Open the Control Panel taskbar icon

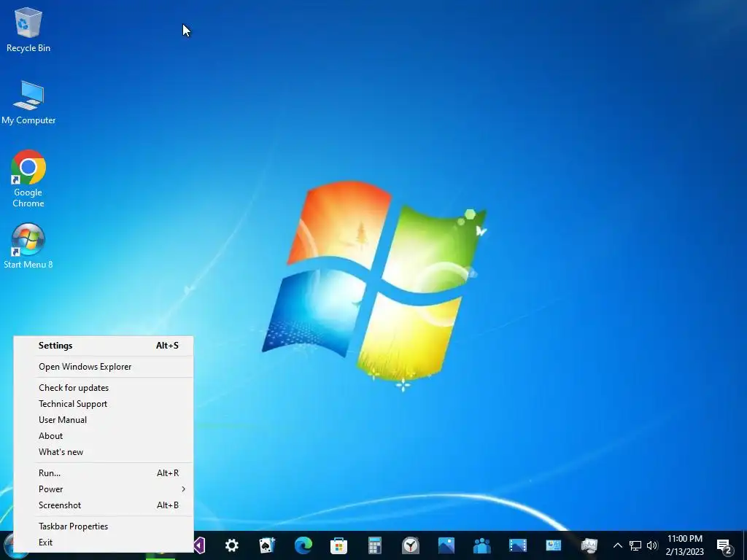[554, 545]
